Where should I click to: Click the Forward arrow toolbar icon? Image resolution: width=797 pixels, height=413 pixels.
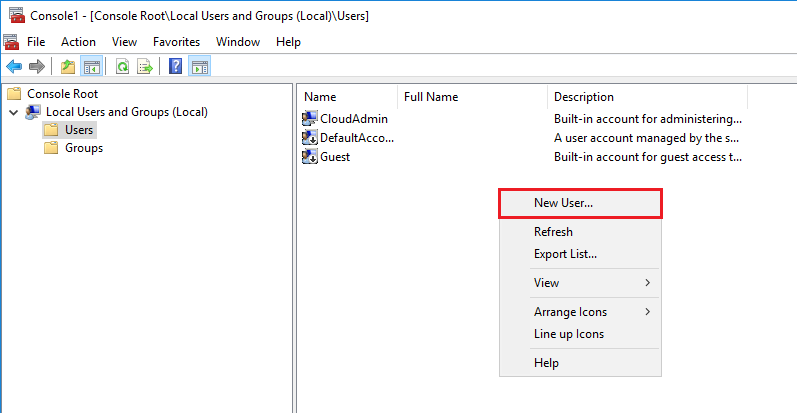[x=37, y=67]
